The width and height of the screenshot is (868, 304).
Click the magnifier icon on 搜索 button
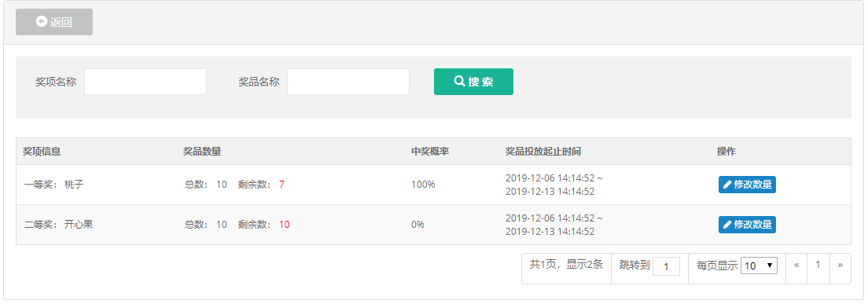click(459, 81)
